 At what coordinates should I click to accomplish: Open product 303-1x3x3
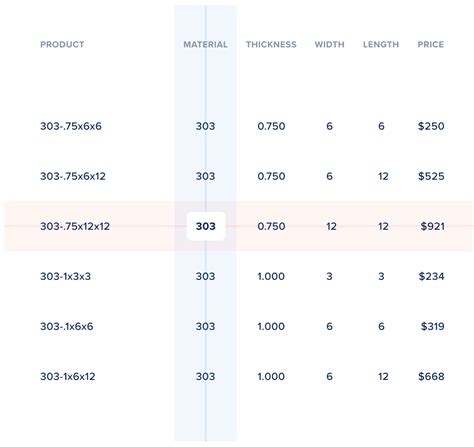point(65,276)
